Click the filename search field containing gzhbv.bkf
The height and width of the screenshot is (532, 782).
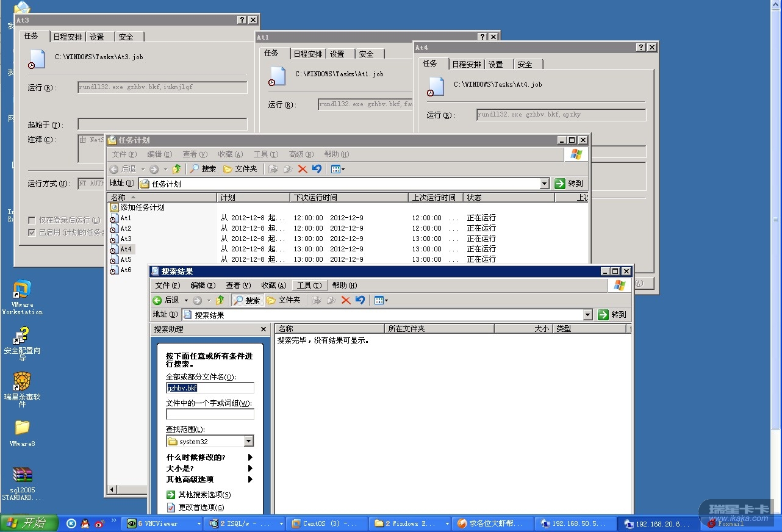pos(210,387)
